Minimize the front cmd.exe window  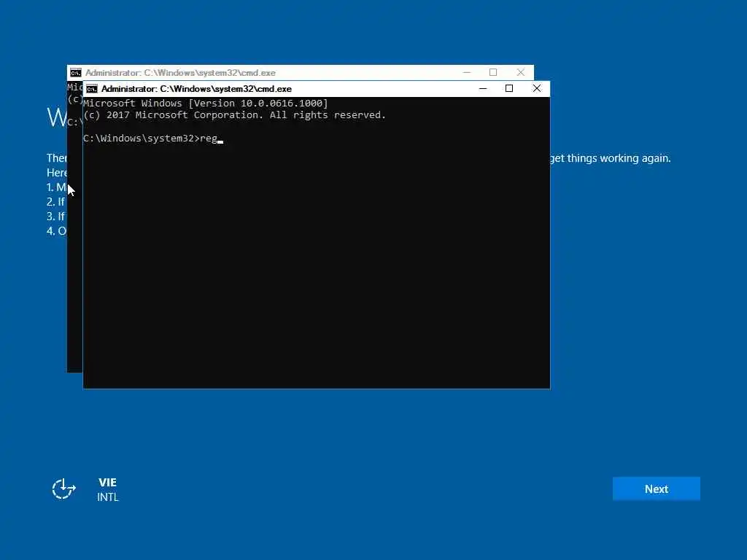(483, 88)
